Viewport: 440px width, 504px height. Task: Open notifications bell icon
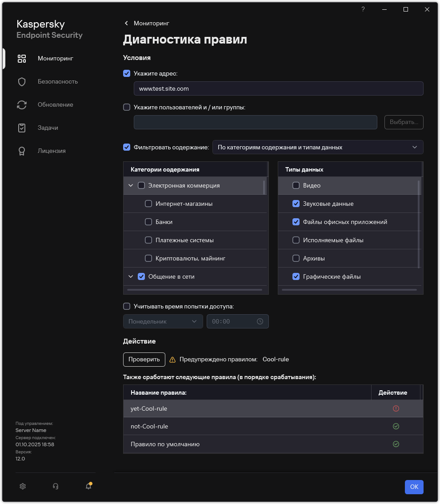pos(88,486)
